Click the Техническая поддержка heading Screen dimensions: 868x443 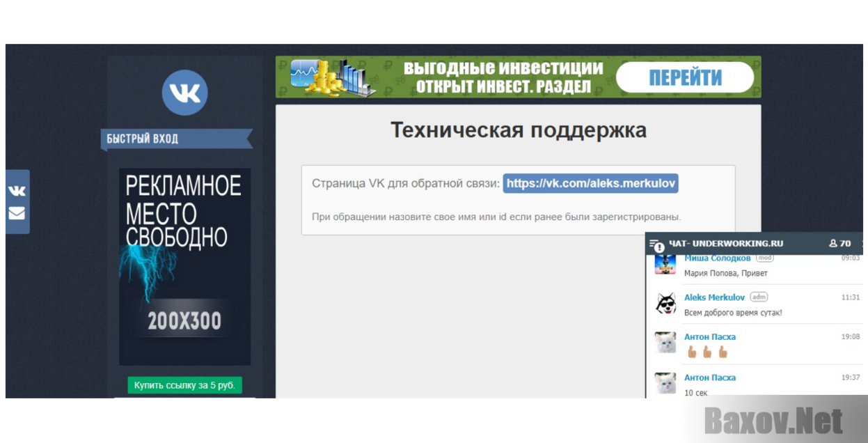[518, 130]
